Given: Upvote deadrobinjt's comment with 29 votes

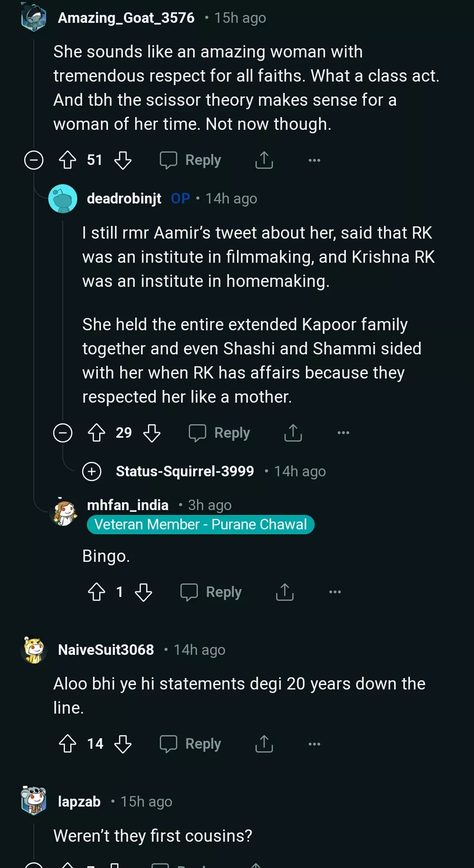Looking at the screenshot, I should [97, 433].
